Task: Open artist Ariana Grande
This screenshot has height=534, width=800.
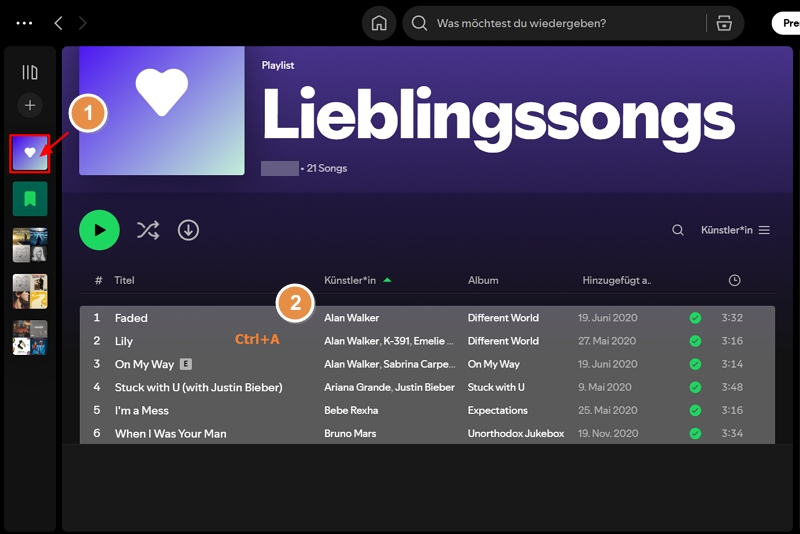Action: coord(357,387)
